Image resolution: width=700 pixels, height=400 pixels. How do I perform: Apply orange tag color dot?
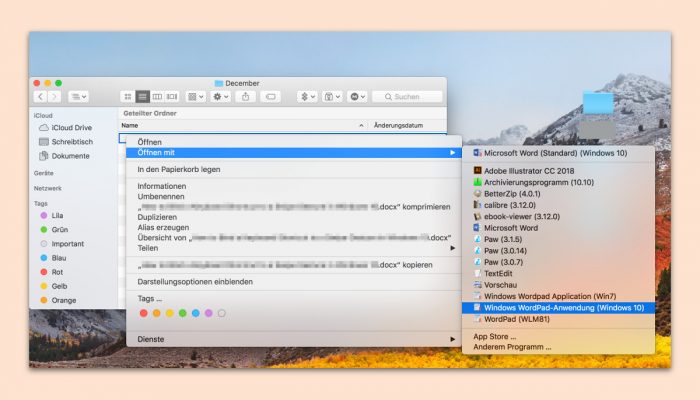point(157,313)
